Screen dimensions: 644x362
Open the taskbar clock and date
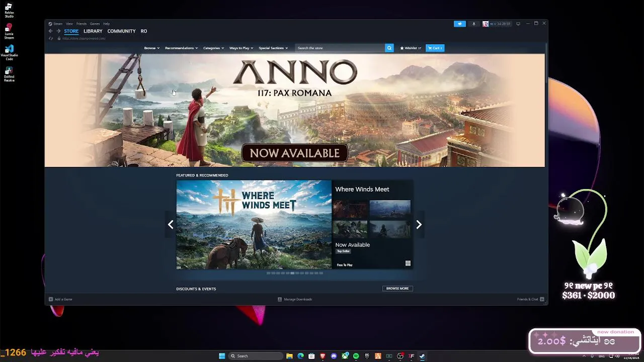click(631, 356)
